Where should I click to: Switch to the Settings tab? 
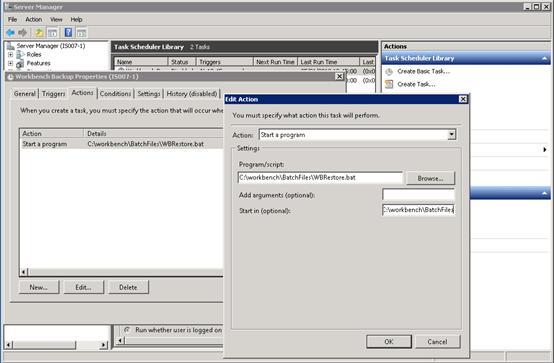pos(148,94)
